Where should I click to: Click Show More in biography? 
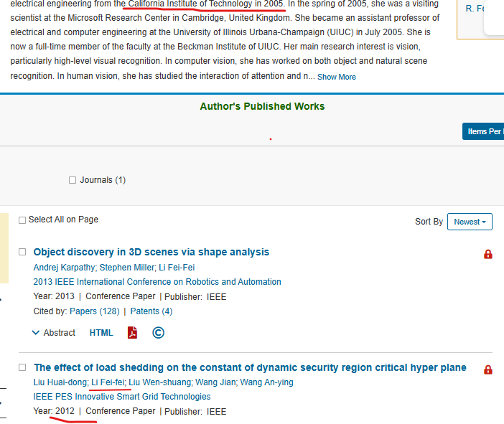pos(337,77)
